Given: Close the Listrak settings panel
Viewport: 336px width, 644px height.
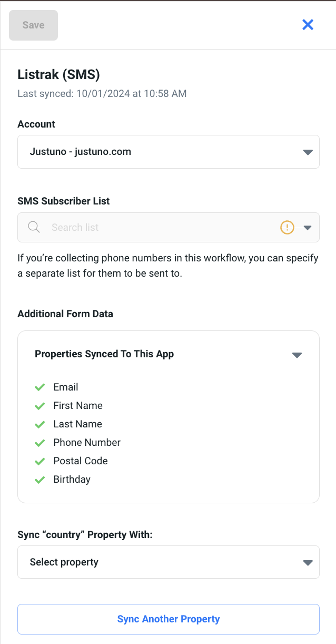Looking at the screenshot, I should click(x=308, y=25).
